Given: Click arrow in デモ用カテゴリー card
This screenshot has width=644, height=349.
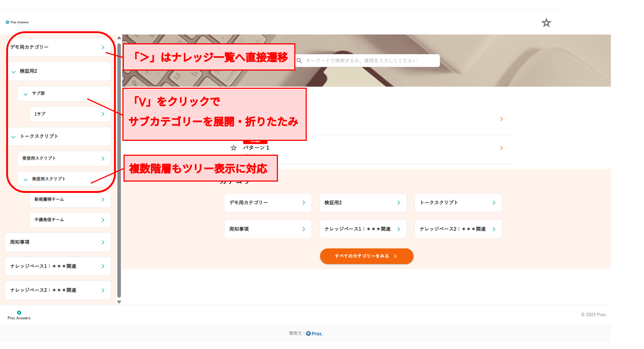Looking at the screenshot, I should (x=304, y=203).
